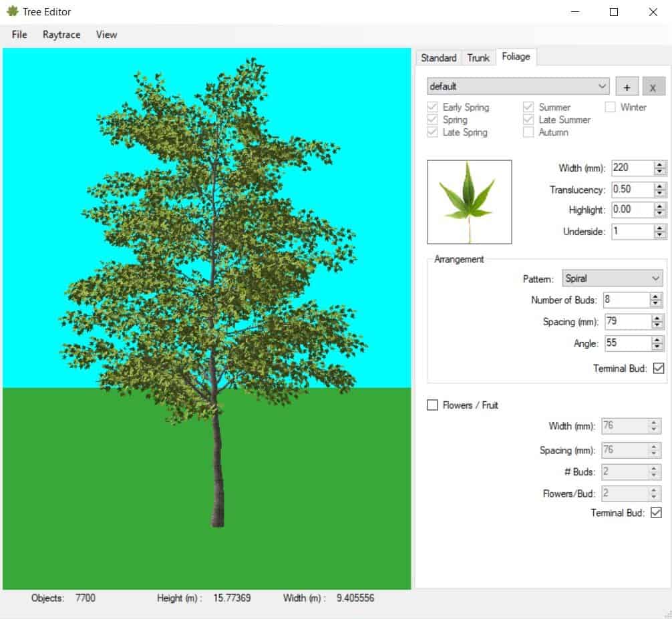Decrease Number of Buds with down arrow

coord(656,303)
